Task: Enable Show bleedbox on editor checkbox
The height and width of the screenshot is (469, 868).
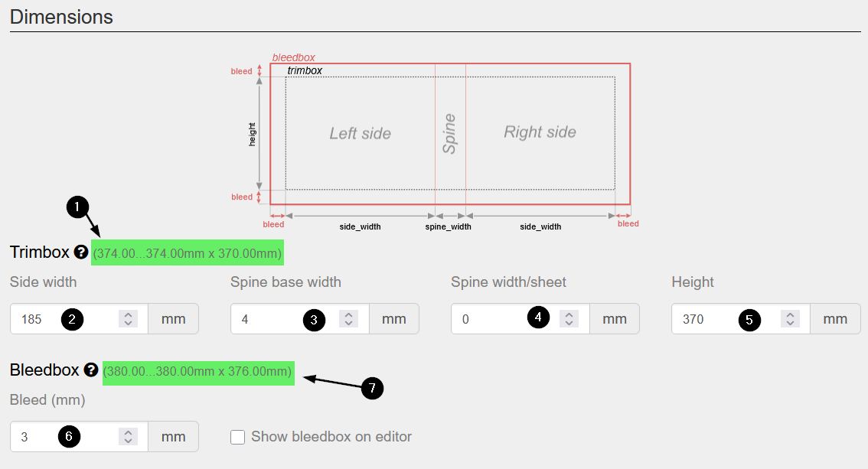Action: tap(238, 437)
